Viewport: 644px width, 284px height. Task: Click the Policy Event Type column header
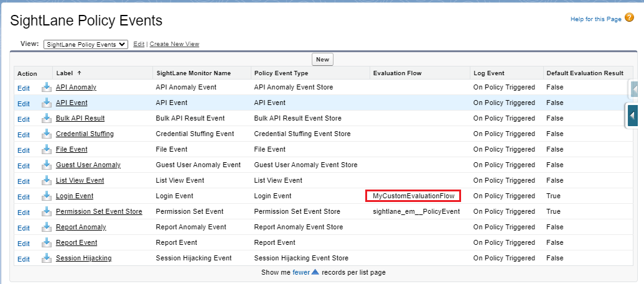pyautogui.click(x=281, y=73)
